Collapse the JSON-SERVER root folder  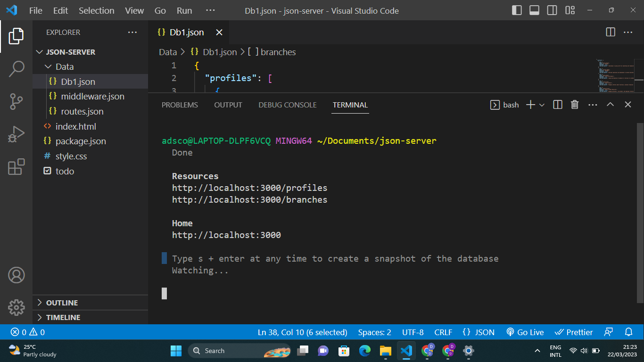click(91, 52)
